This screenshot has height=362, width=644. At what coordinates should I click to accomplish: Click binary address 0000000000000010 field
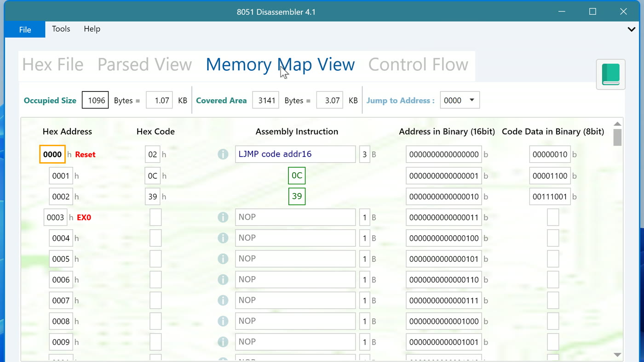[x=443, y=197]
